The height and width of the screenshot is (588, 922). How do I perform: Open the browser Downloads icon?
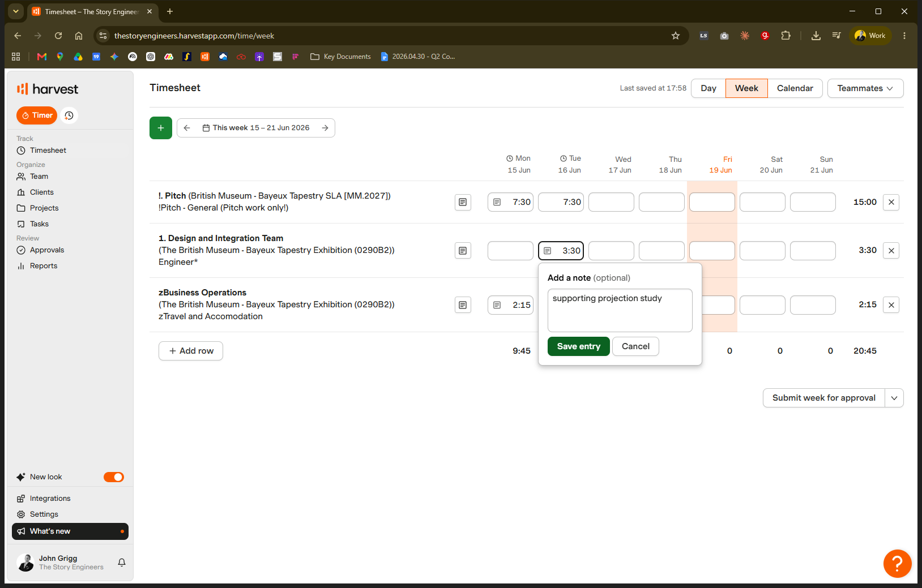pyautogui.click(x=816, y=36)
